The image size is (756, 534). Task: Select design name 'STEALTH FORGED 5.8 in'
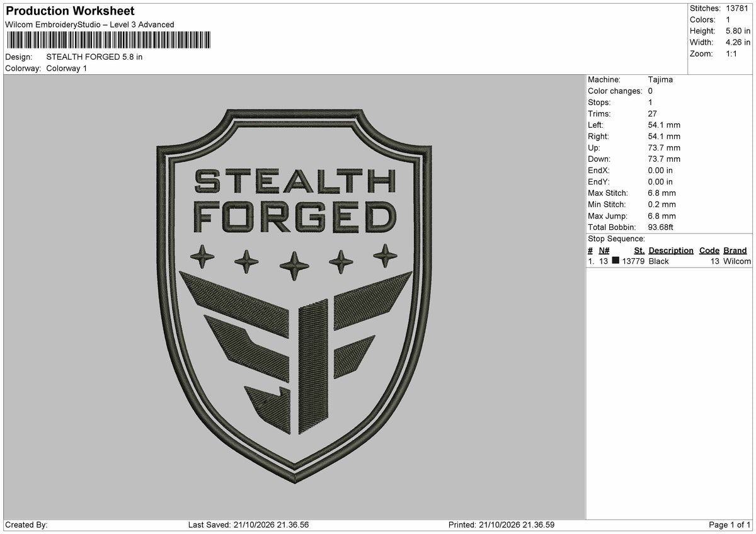tap(94, 57)
